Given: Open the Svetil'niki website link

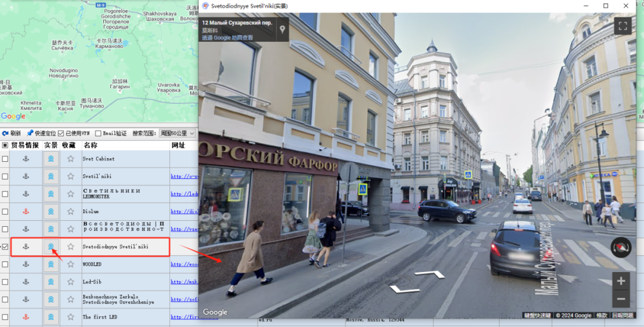Looking at the screenshot, I should 184,176.
